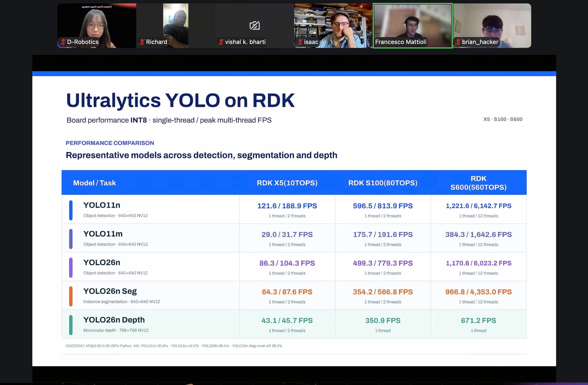
Task: Click the muted mic icon on D-Robotics tile
Action: 63,42
